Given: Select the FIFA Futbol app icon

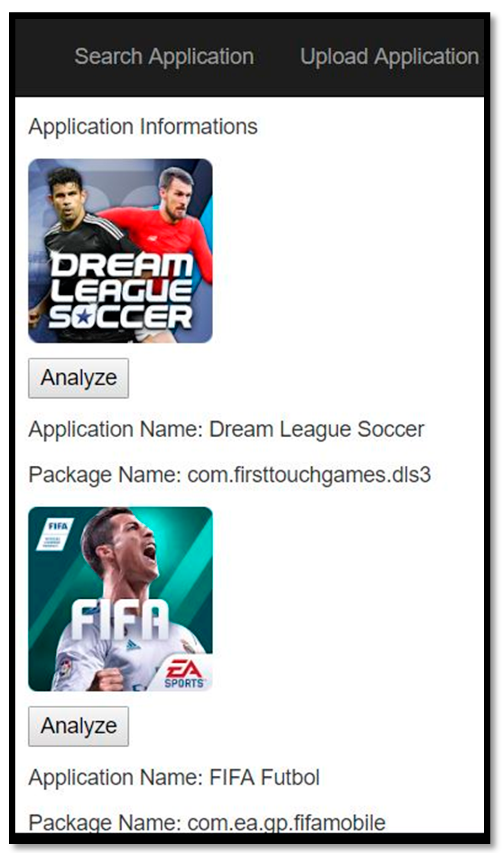Looking at the screenshot, I should point(120,599).
